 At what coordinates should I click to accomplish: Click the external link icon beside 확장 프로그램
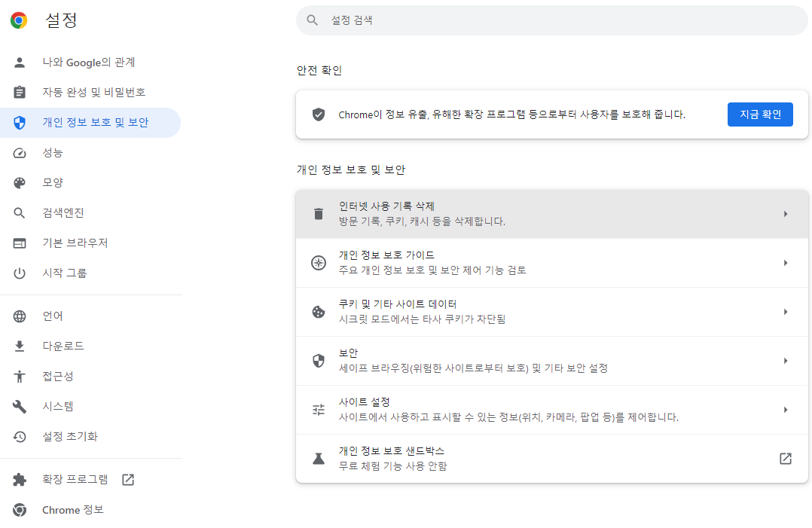coord(128,480)
